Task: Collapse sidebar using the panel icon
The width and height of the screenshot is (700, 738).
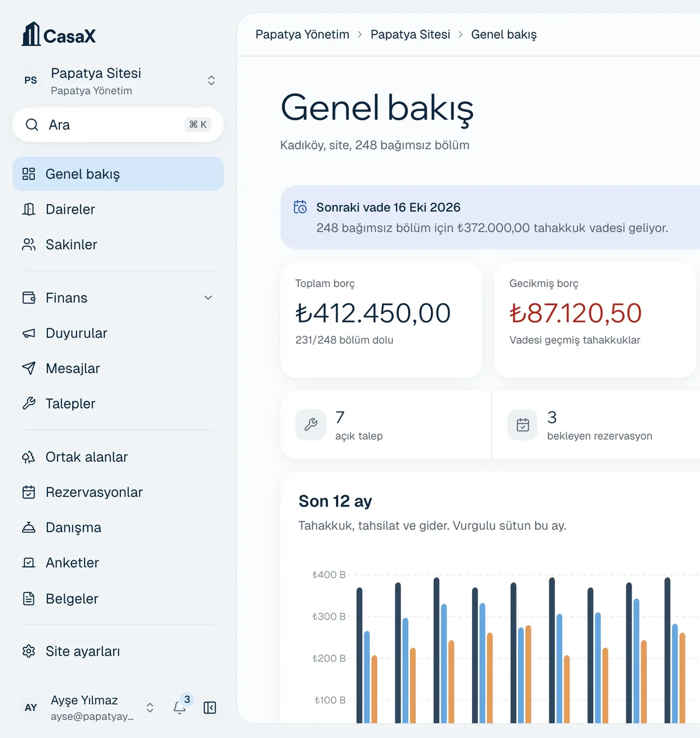Action: pos(210,708)
